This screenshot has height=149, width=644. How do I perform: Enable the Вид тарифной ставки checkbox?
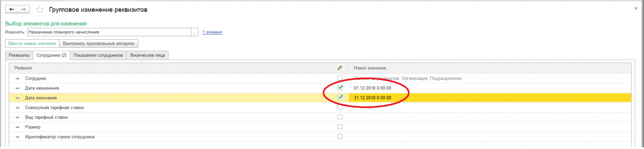coord(340,117)
